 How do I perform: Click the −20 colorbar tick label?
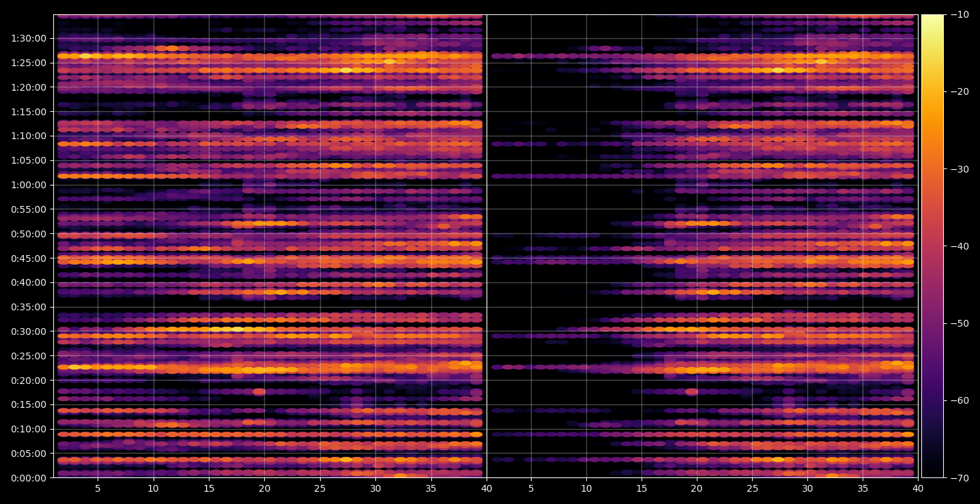coord(959,92)
